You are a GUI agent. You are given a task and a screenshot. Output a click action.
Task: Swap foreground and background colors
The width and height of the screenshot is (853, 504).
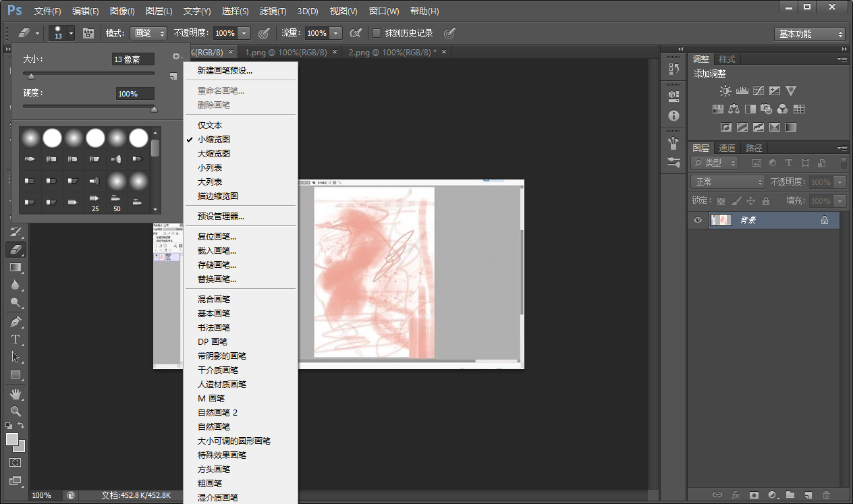click(21, 426)
